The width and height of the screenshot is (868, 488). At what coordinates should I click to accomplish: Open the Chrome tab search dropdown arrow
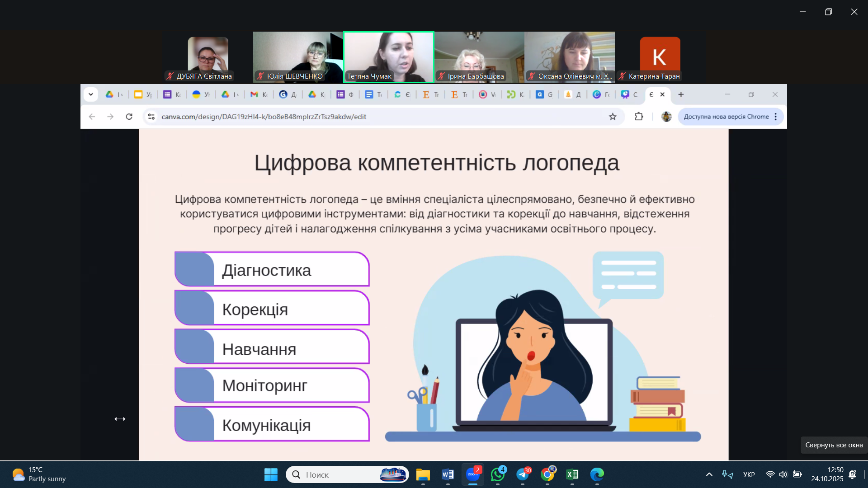[91, 94]
